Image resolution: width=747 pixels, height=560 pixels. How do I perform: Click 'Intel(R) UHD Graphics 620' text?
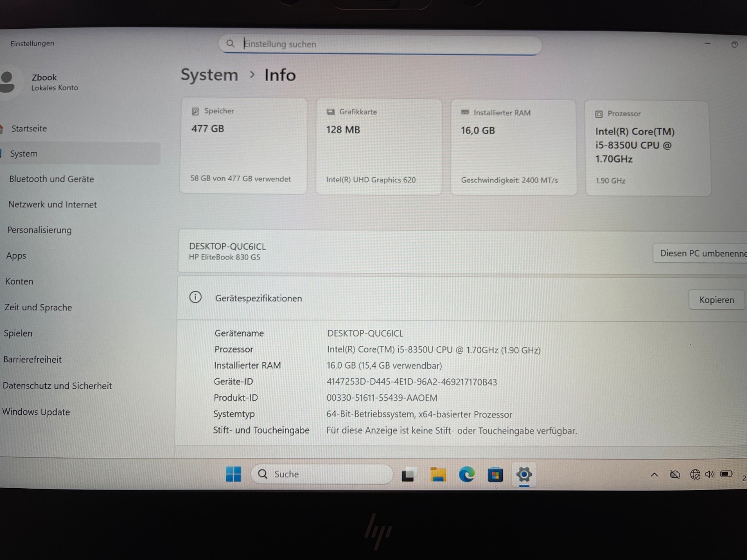(371, 180)
